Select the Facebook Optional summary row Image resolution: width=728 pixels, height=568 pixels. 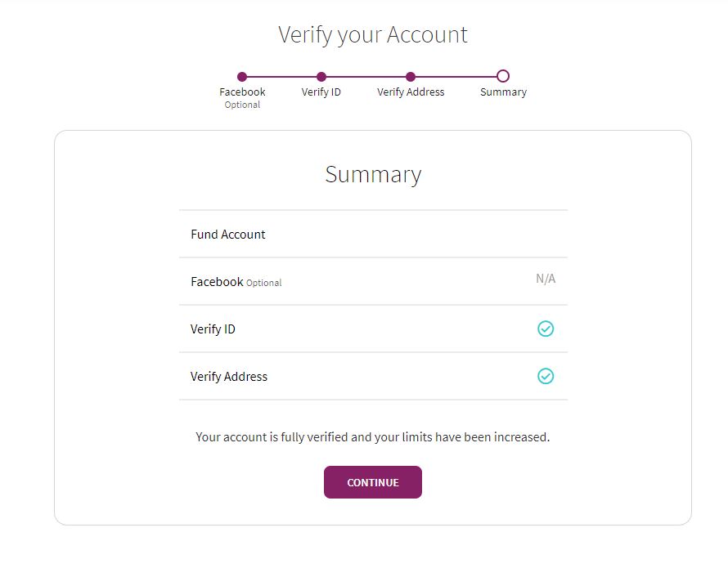pos(373,281)
